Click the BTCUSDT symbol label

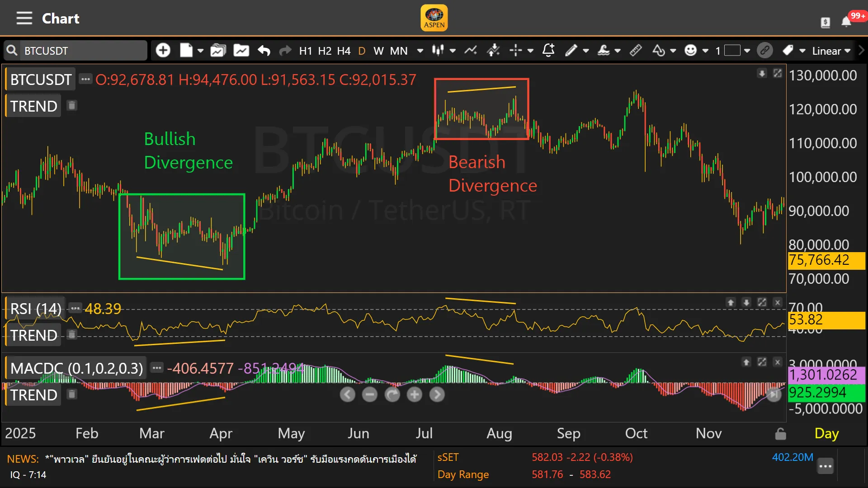[x=41, y=80]
